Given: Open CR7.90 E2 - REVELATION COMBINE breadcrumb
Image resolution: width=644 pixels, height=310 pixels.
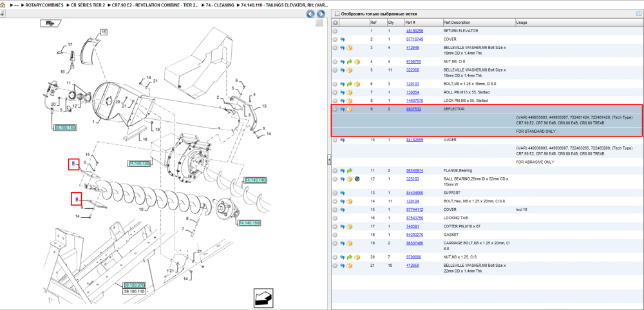Looking at the screenshot, I should [156, 5].
